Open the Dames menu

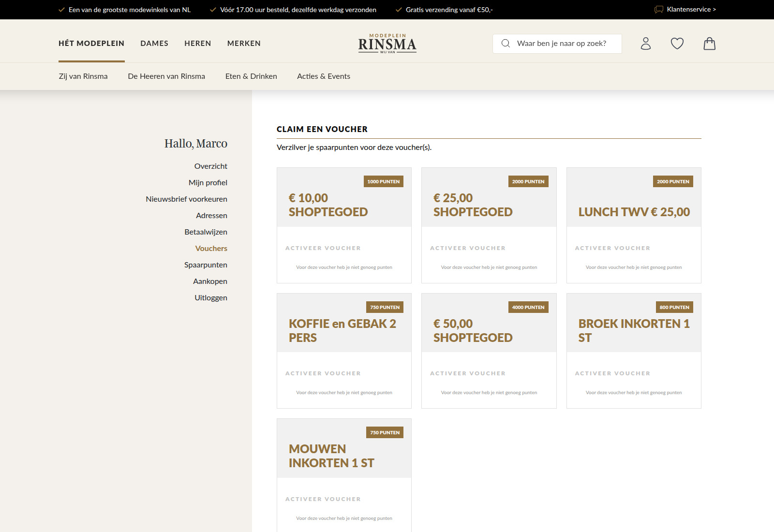[x=154, y=44]
